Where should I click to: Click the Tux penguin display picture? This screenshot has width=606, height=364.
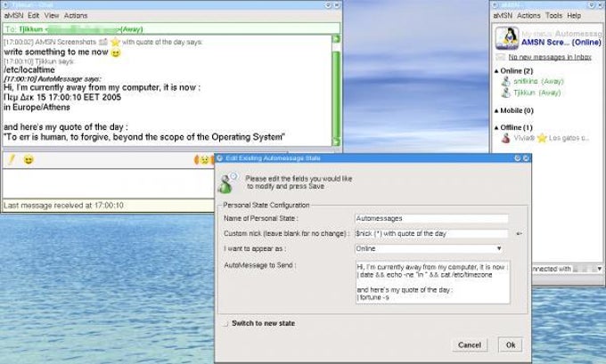click(507, 38)
